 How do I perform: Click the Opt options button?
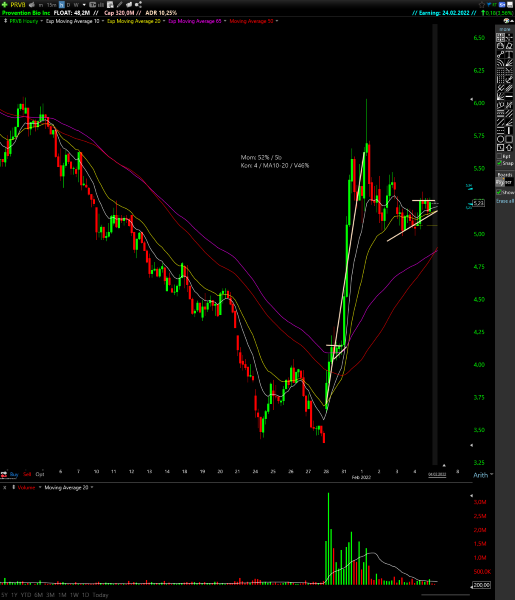click(40, 474)
